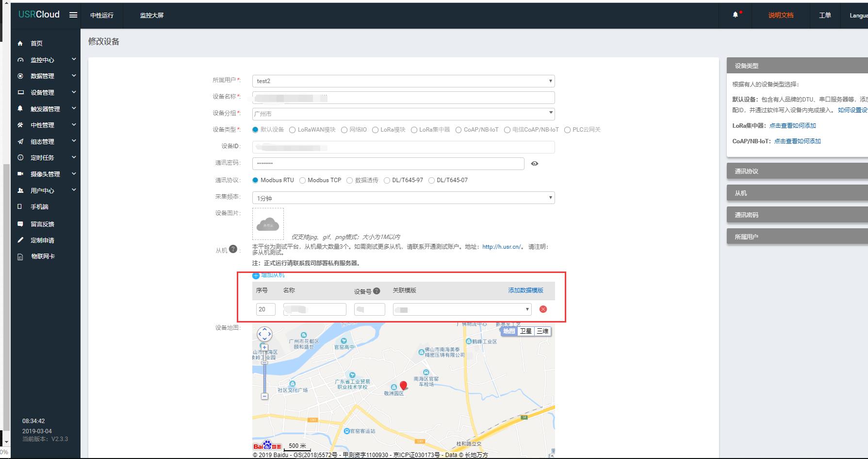Choose Modbus TCP protocol

(x=302, y=180)
